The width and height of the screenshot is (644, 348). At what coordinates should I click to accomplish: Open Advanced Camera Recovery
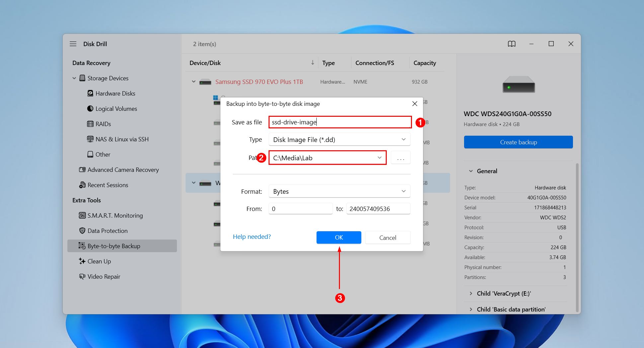pyautogui.click(x=123, y=170)
